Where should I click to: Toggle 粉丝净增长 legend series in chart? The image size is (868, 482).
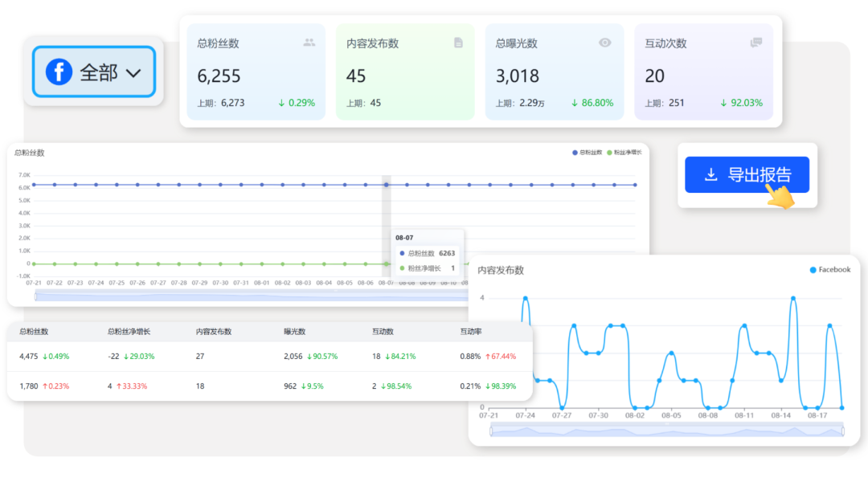coord(624,152)
